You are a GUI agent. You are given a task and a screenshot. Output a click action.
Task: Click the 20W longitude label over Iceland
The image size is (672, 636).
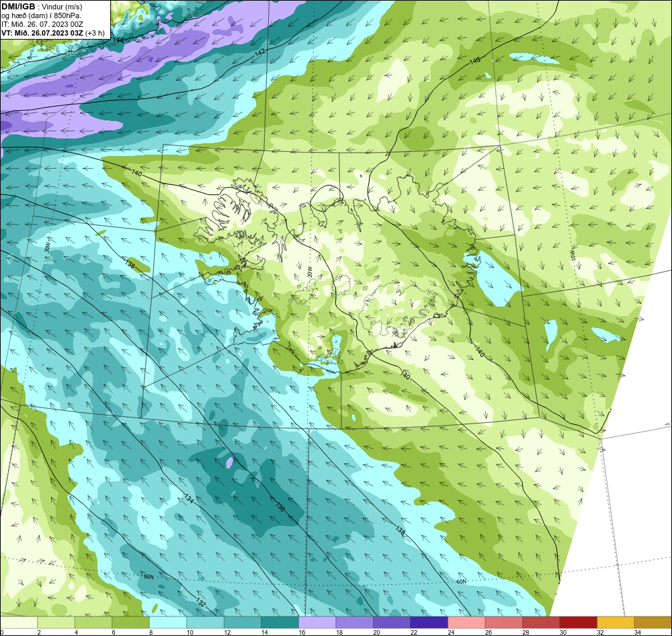(x=309, y=272)
